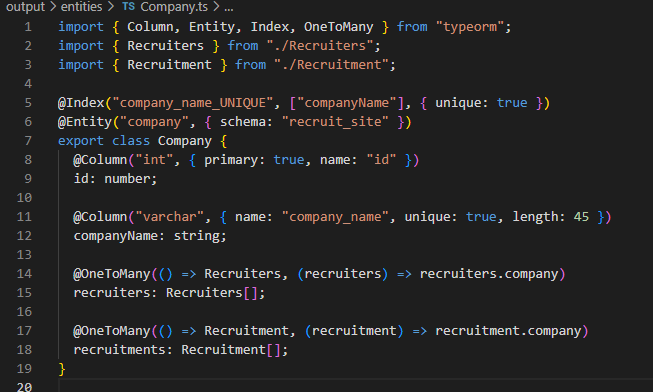Viewport: 653px width, 392px height.
Task: Click the closing brace on line 19
Action: pos(62,369)
